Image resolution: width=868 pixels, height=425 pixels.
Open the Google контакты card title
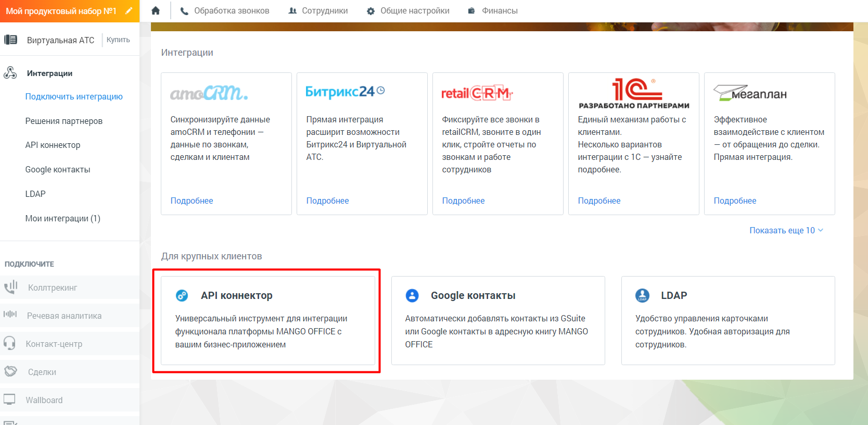473,295
